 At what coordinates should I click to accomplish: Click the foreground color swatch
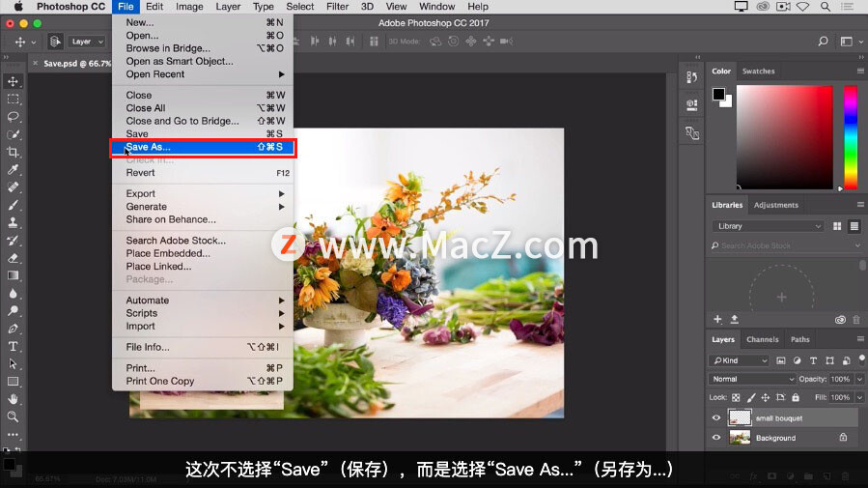click(x=718, y=94)
